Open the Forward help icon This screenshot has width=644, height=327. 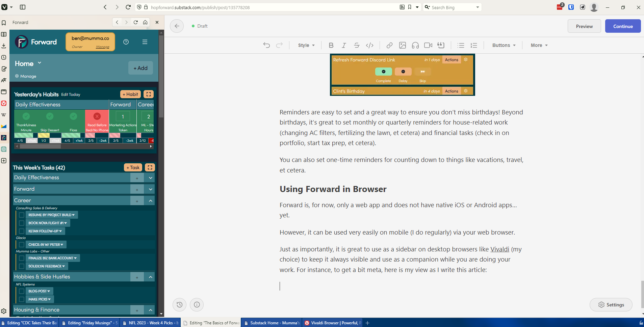(126, 42)
